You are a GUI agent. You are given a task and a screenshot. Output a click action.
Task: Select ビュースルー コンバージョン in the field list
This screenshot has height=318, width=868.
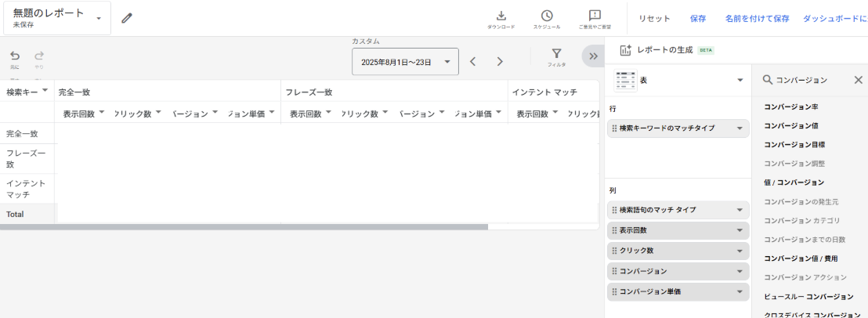click(x=808, y=297)
